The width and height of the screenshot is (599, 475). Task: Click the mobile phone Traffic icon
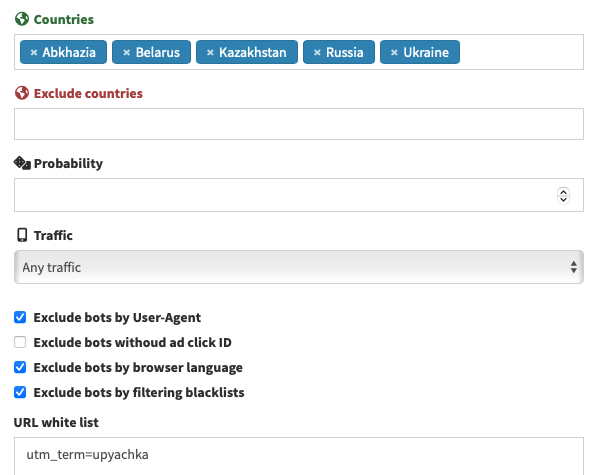22,235
